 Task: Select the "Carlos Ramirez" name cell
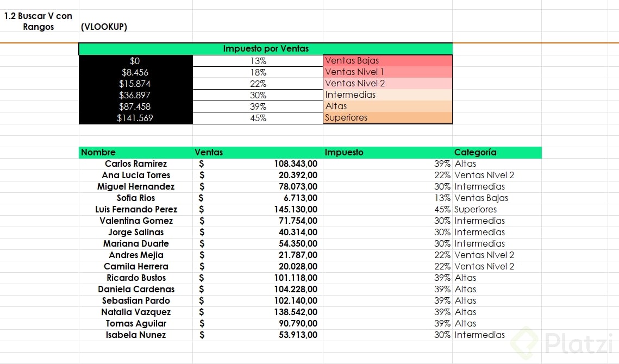[136, 164]
